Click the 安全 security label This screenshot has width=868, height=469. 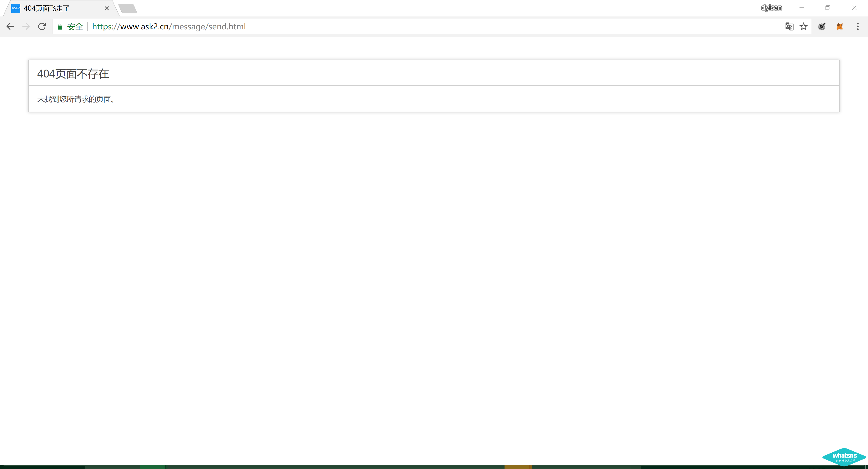(x=75, y=27)
